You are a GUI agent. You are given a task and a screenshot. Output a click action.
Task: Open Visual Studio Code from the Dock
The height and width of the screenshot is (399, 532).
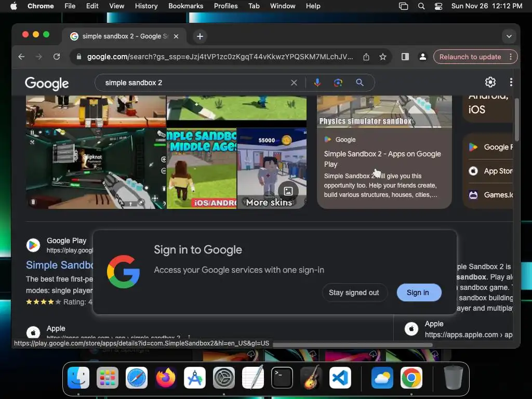point(340,378)
